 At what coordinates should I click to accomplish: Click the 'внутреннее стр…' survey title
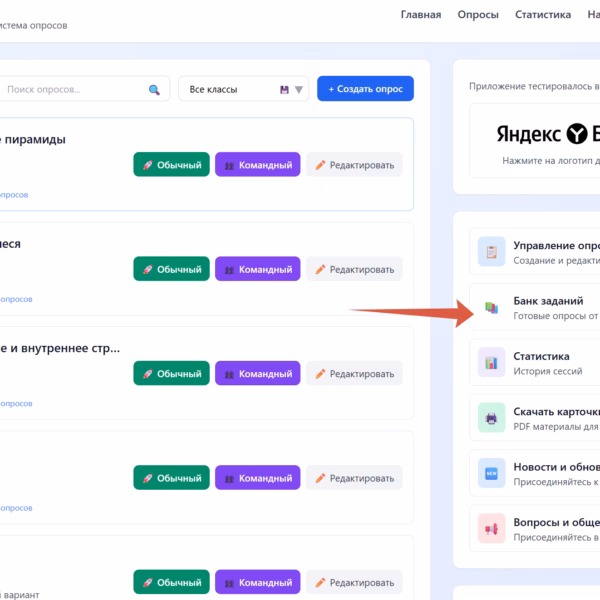60,348
